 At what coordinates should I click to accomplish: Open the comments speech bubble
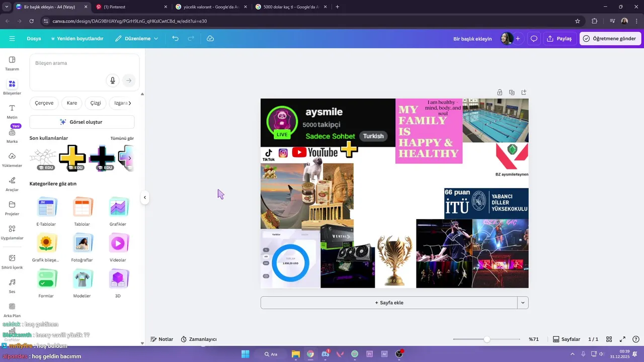534,39
